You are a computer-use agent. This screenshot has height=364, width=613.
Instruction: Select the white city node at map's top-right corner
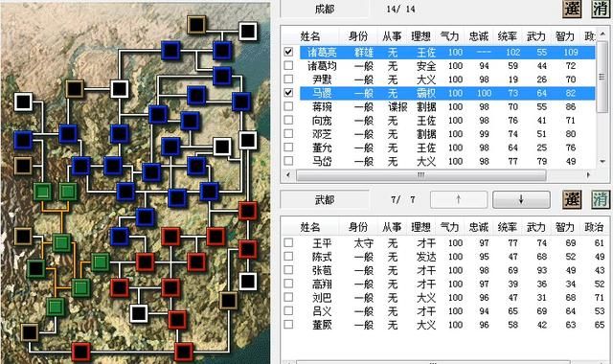point(248,32)
